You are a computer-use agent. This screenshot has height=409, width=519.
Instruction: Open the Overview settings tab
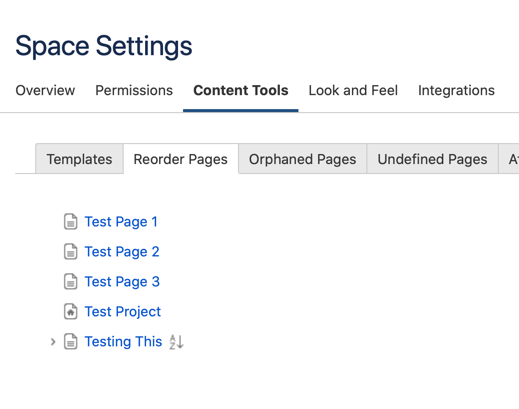(x=45, y=90)
